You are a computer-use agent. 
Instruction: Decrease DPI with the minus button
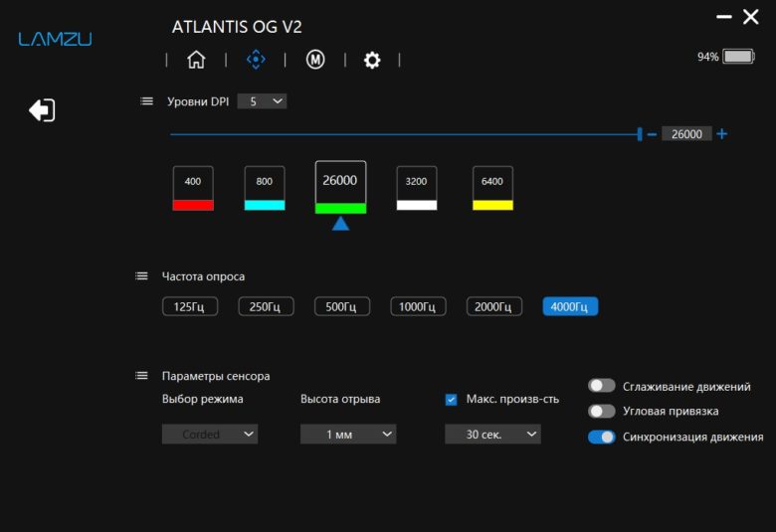click(x=652, y=134)
